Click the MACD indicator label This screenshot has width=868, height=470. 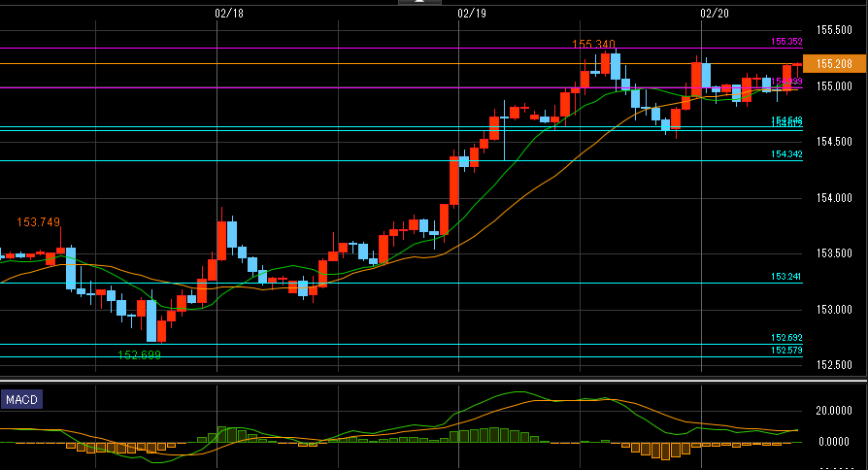click(x=20, y=400)
